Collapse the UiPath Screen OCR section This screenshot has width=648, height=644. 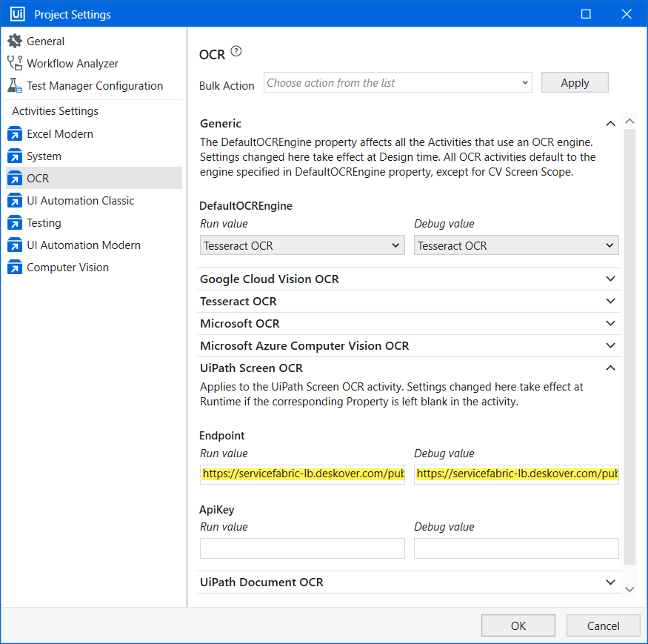tap(610, 368)
